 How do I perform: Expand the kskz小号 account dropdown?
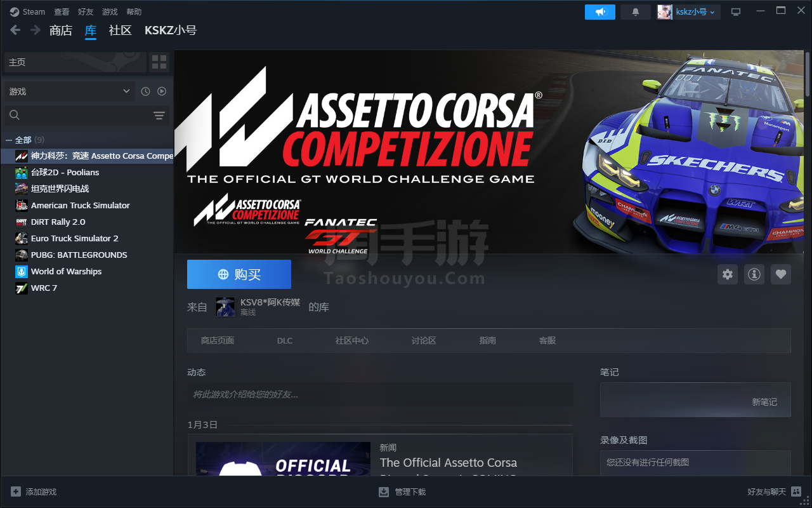pyautogui.click(x=696, y=11)
